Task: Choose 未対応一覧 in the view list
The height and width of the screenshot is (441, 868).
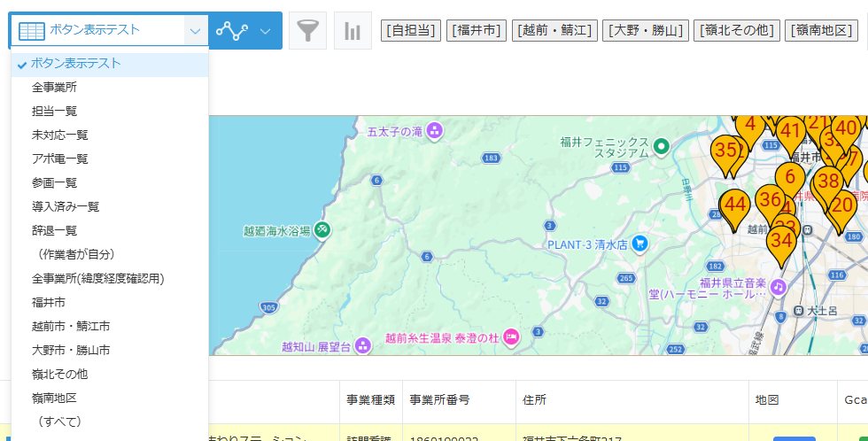Action: [59, 135]
